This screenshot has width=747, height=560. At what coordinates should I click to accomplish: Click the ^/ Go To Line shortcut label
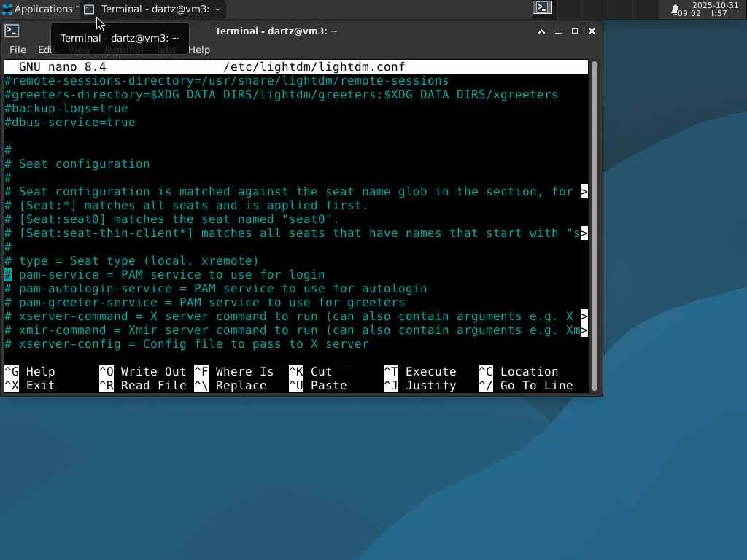tap(526, 385)
